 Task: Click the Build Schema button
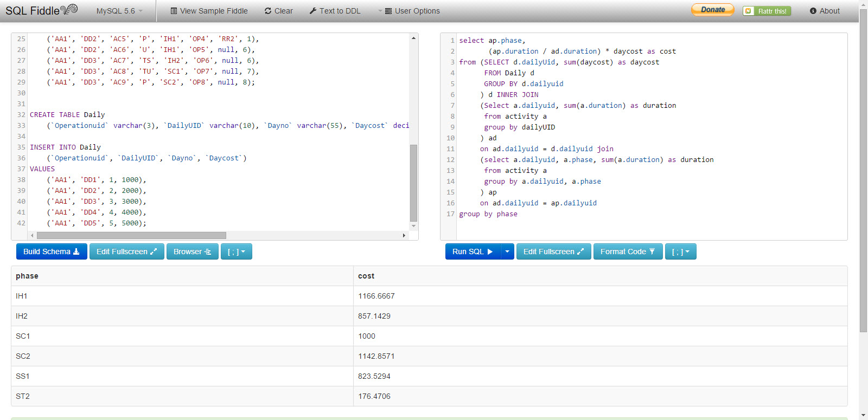click(52, 251)
